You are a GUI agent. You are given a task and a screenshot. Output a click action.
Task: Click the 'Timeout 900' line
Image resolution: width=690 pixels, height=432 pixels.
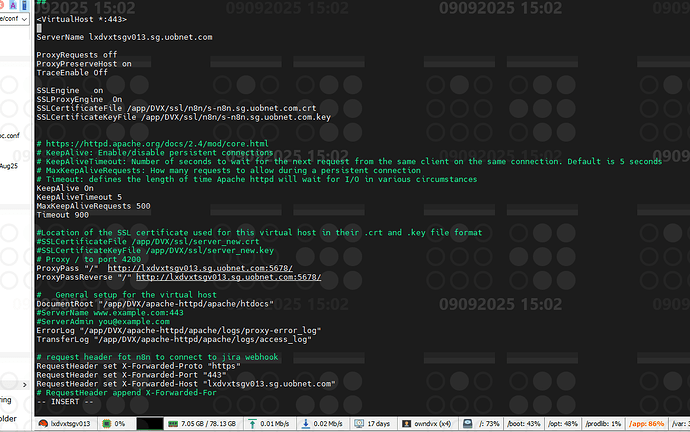tap(63, 215)
